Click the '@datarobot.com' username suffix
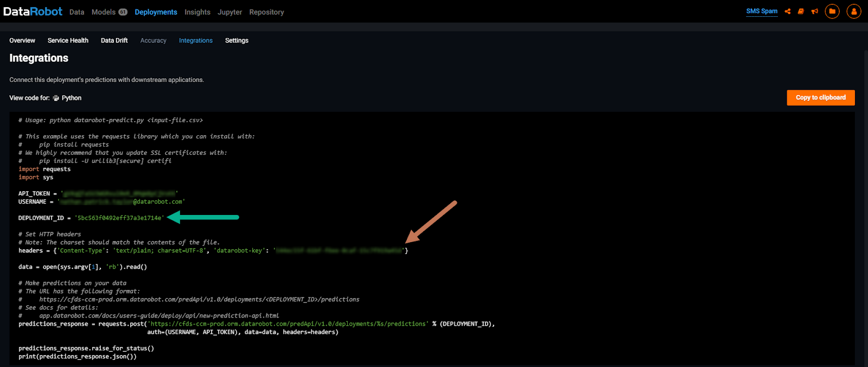This screenshot has width=868, height=367. [158, 202]
